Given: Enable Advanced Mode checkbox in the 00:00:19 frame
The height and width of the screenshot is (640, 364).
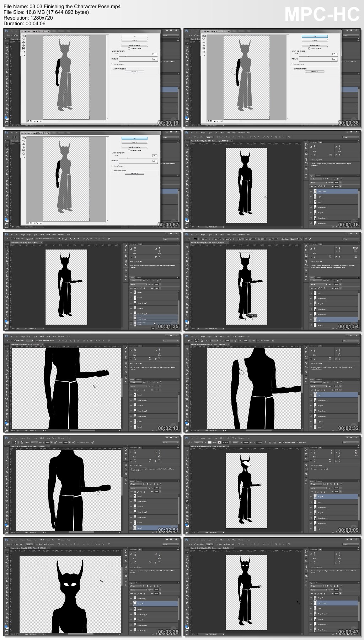Looking at the screenshot, I should pyautogui.click(x=129, y=48).
